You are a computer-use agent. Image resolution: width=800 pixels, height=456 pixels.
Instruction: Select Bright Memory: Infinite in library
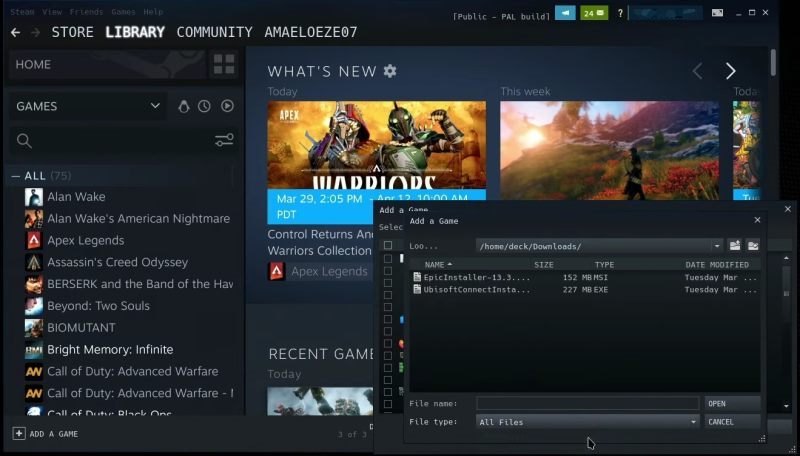(110, 349)
